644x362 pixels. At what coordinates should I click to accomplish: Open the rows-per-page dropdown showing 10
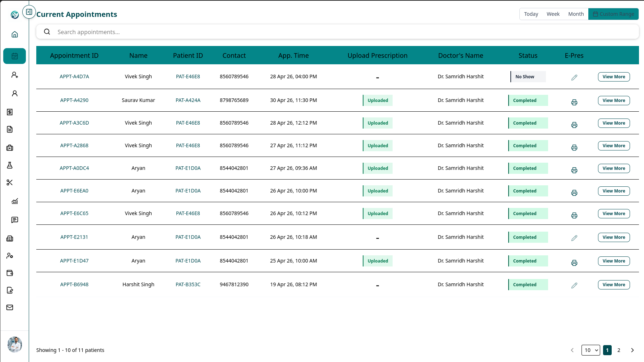591,350
